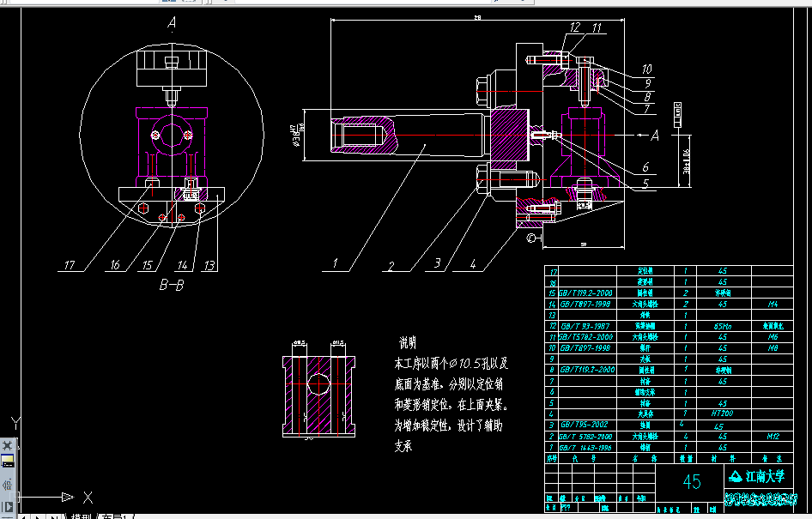Select callout number 4 under main view

pos(472,264)
